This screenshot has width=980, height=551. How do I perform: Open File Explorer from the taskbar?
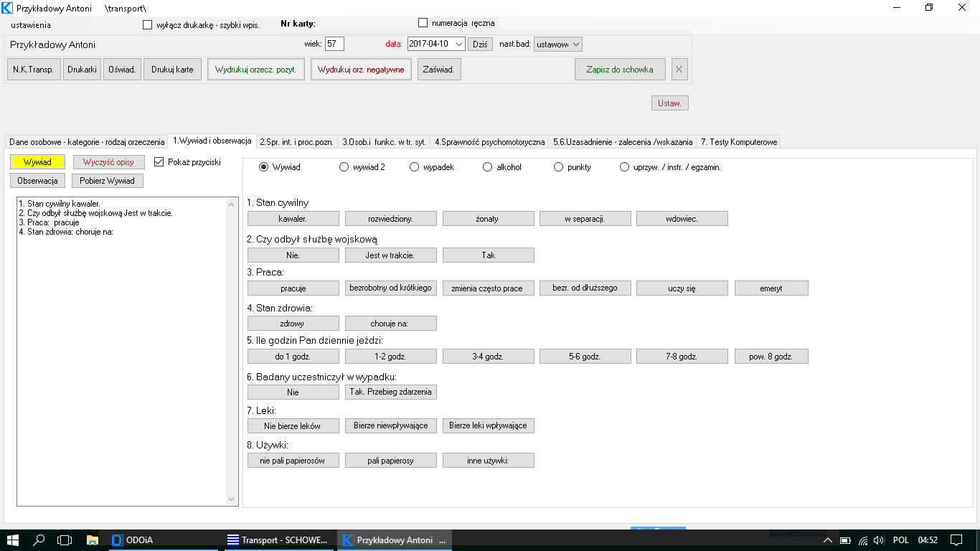(x=92, y=540)
